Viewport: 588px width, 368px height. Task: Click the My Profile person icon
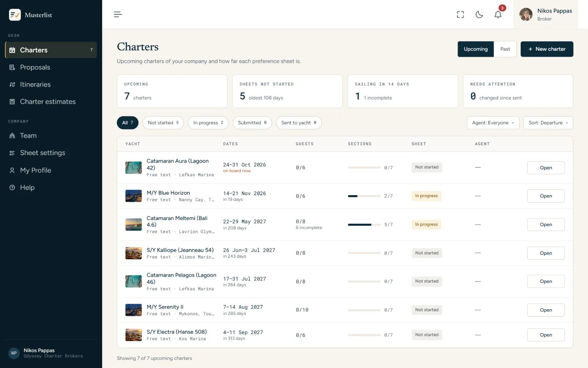point(12,170)
